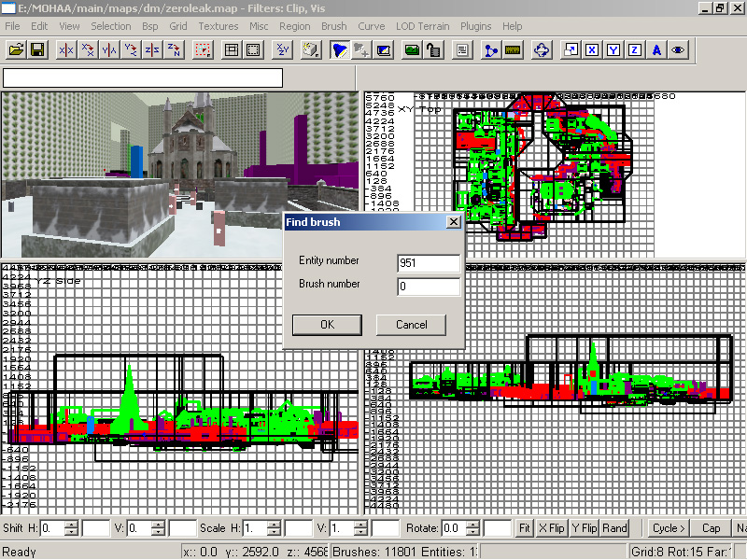The width and height of the screenshot is (747, 560).
Task: Click the Brush number field
Action: coord(429,287)
